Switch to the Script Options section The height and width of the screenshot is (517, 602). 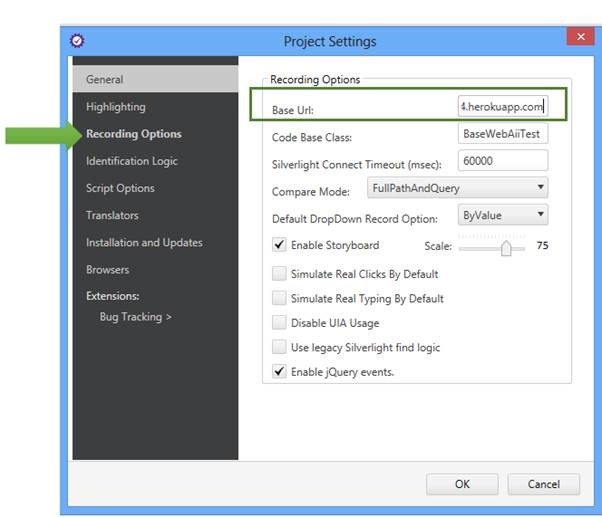120,188
